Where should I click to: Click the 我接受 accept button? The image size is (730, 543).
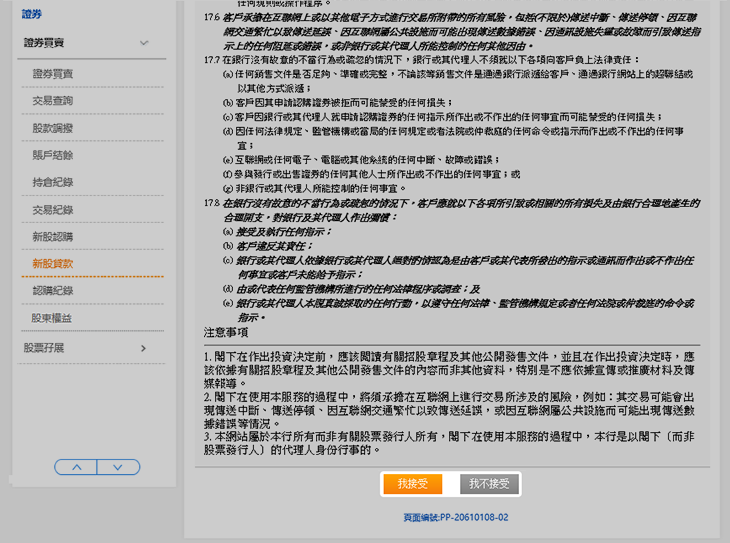(412, 484)
